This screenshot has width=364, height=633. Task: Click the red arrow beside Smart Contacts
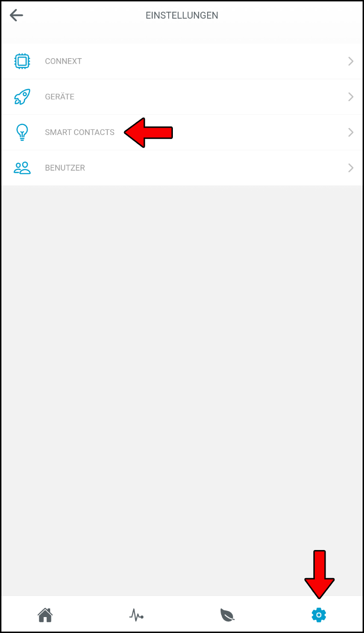[x=149, y=133]
